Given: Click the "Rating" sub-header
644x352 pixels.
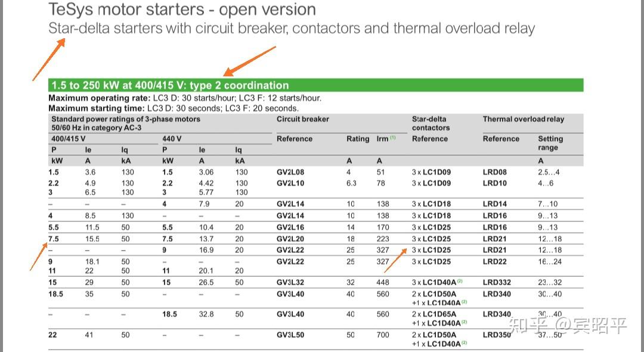Looking at the screenshot, I should pyautogui.click(x=358, y=139).
